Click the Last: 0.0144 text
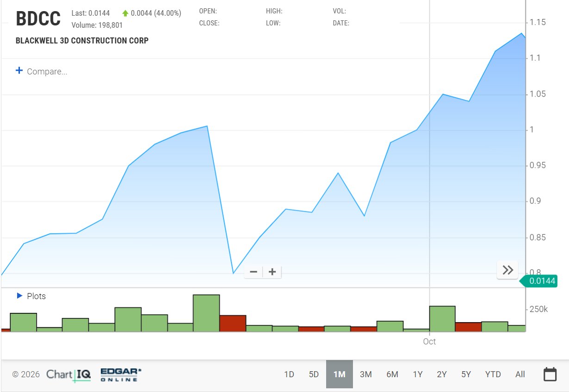569x392 pixels. pyautogui.click(x=91, y=13)
